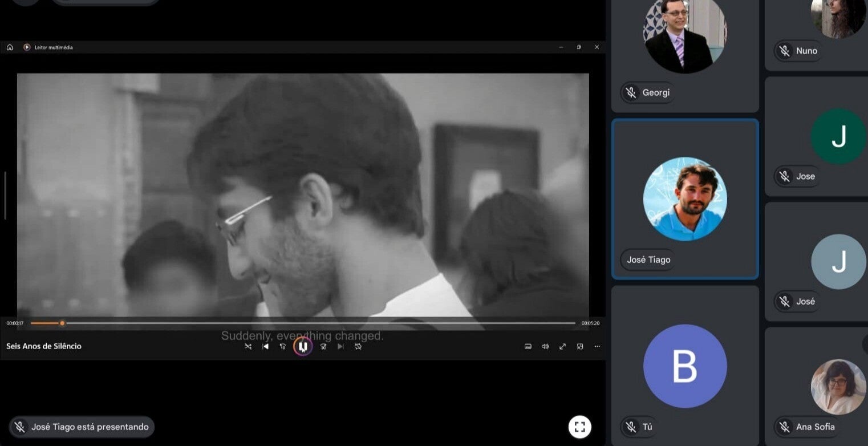The width and height of the screenshot is (868, 446).
Task: Click the "Leitor multimédia" window title
Action: click(54, 47)
